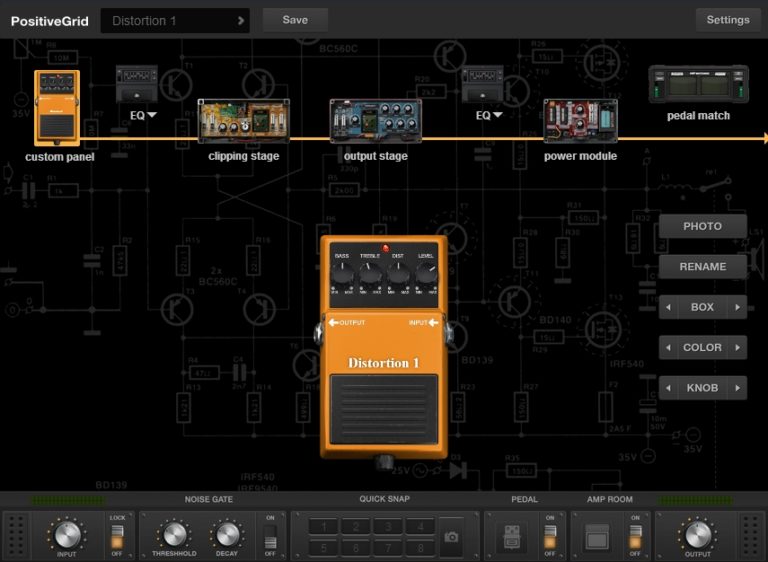Image resolution: width=768 pixels, height=562 pixels.
Task: Toggle the Noise Gate ON/OFF switch
Action: [270, 536]
